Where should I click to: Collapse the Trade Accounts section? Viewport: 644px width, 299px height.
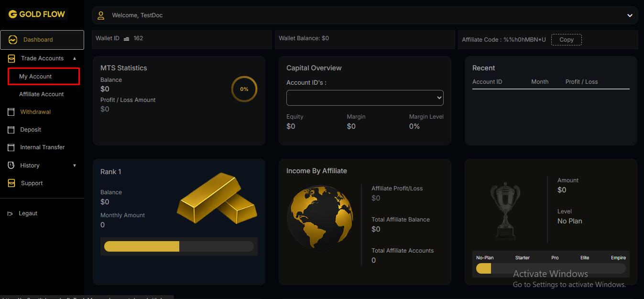pos(75,58)
